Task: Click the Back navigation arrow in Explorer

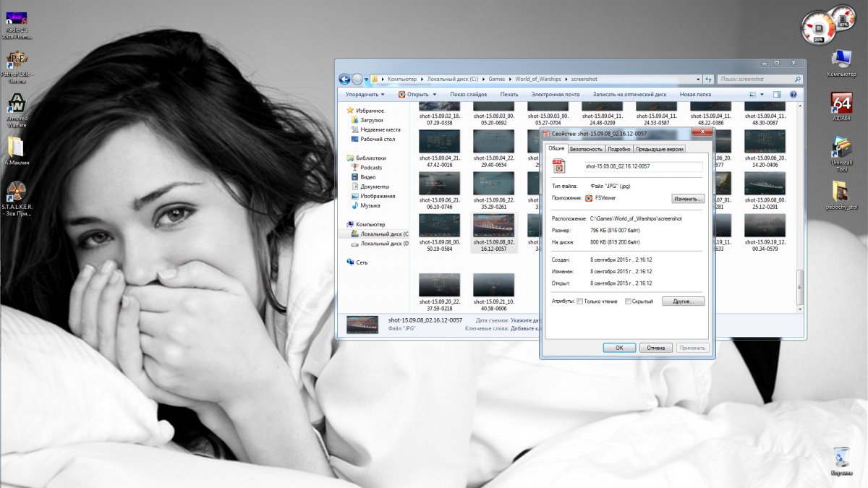Action: point(345,79)
